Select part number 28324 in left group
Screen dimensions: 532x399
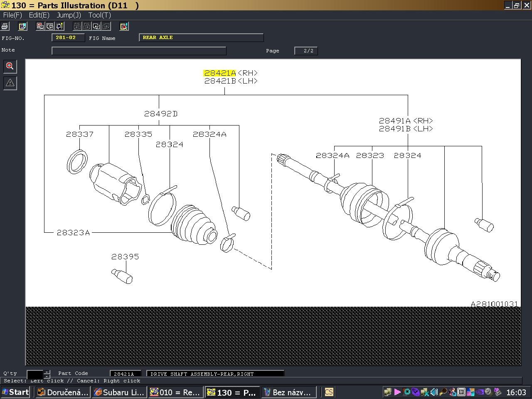170,145
